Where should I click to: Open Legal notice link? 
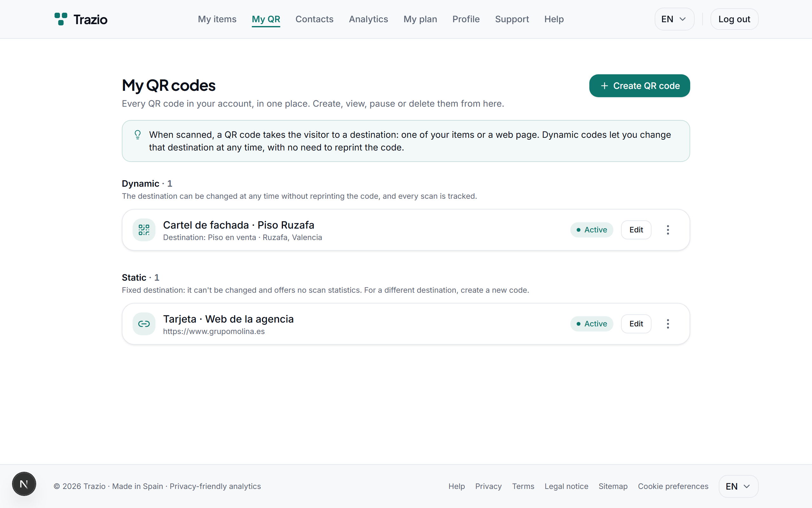566,486
